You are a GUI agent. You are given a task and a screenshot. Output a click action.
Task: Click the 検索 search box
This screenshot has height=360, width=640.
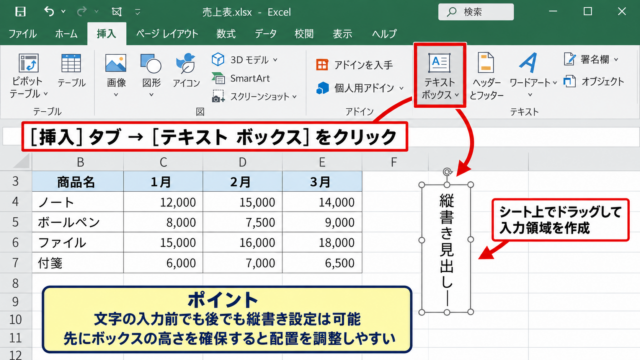476,12
